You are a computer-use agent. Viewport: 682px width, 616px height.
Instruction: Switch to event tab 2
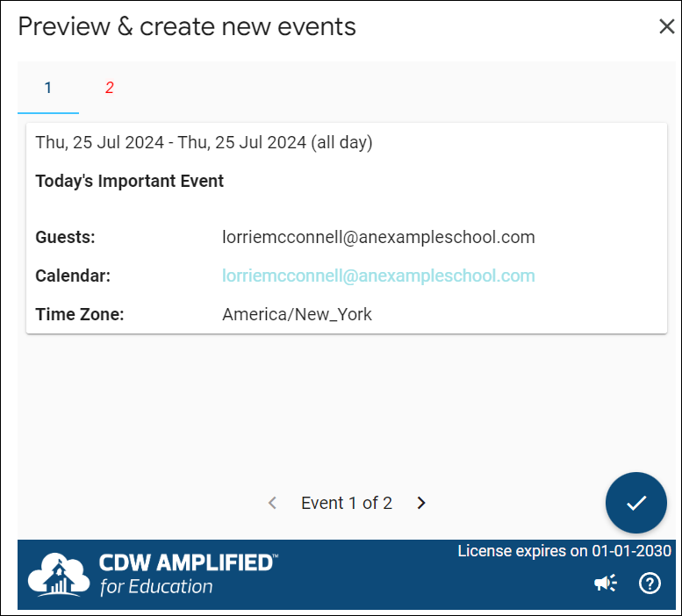click(x=110, y=88)
